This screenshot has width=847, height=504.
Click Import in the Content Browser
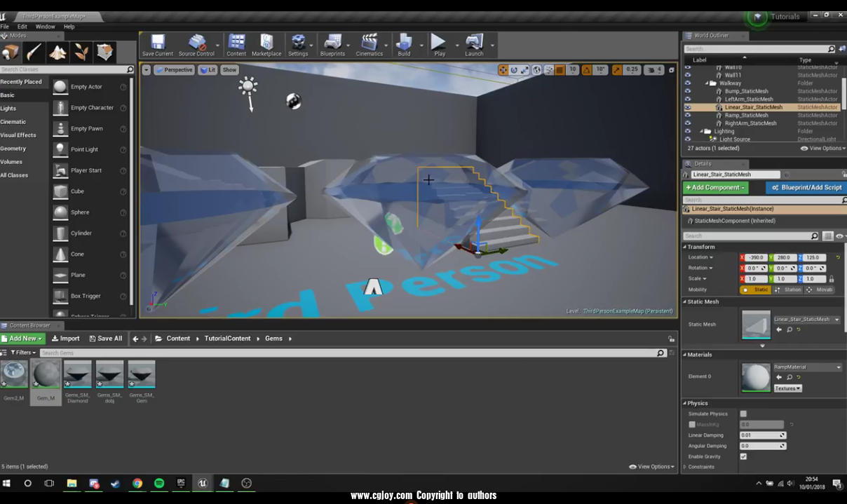(x=65, y=339)
